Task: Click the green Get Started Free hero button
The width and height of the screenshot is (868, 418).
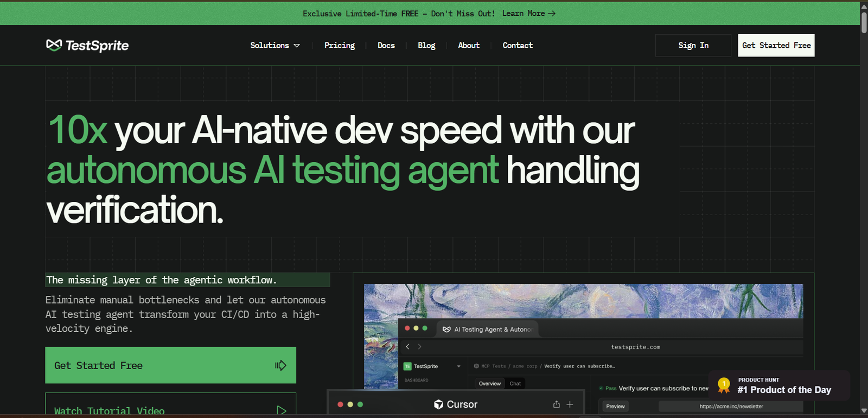Action: click(x=170, y=365)
